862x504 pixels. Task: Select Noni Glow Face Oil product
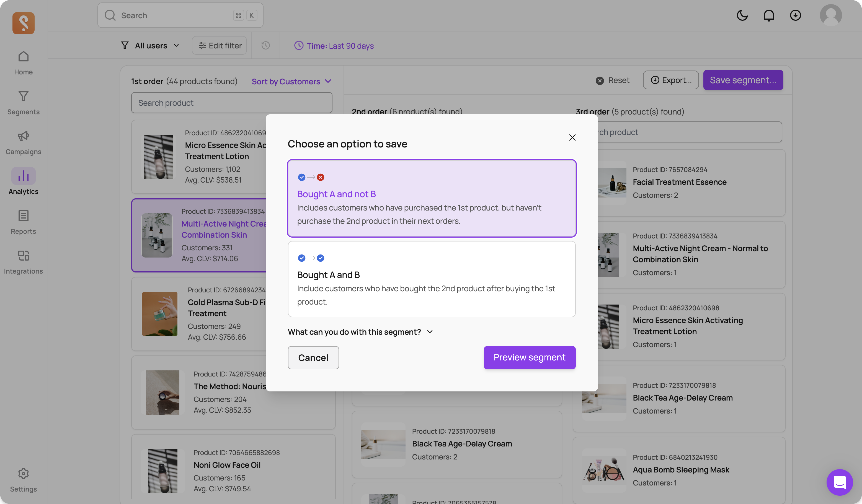click(x=233, y=467)
